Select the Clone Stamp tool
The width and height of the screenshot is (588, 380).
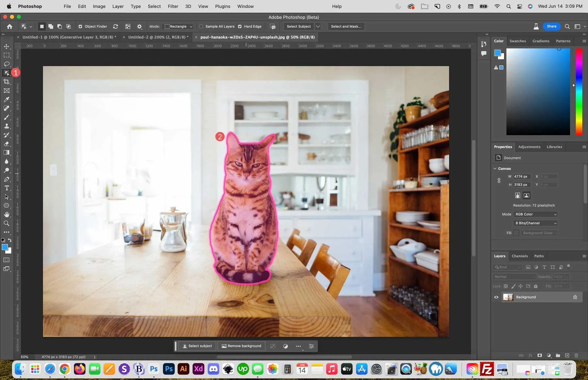7,126
